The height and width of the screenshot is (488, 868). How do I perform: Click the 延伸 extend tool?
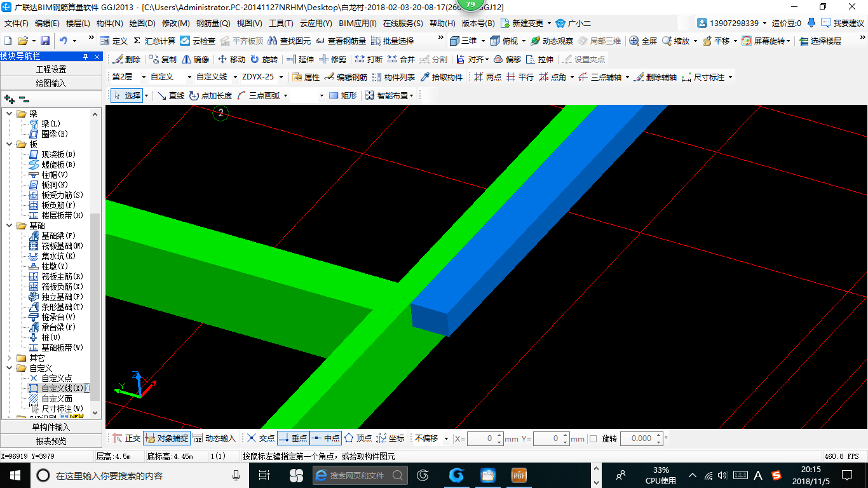(300, 59)
